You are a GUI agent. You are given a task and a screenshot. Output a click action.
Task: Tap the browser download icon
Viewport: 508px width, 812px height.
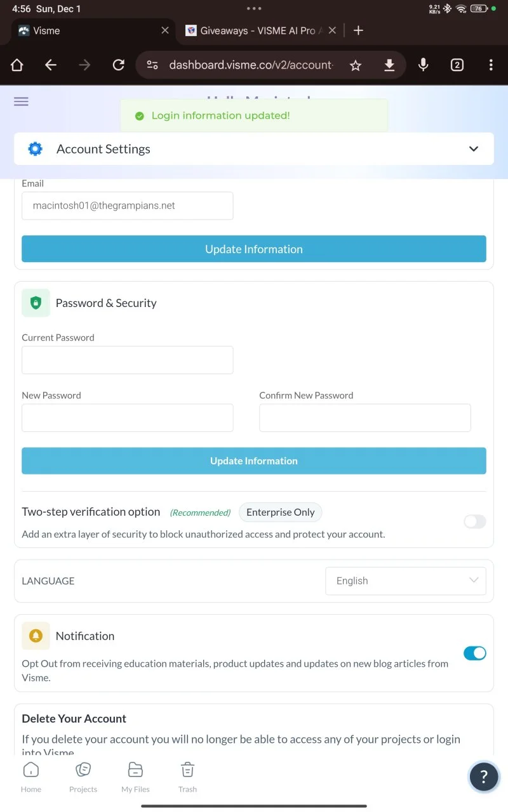[x=389, y=65]
